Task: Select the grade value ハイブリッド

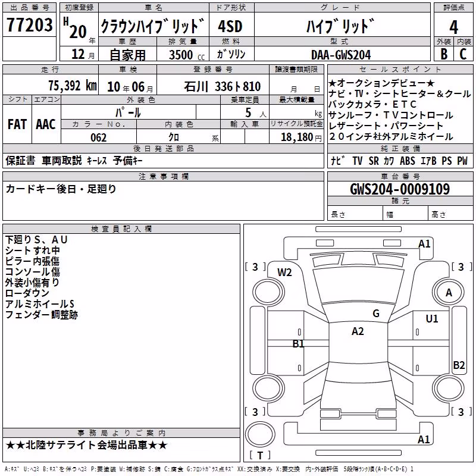Action: (x=340, y=26)
